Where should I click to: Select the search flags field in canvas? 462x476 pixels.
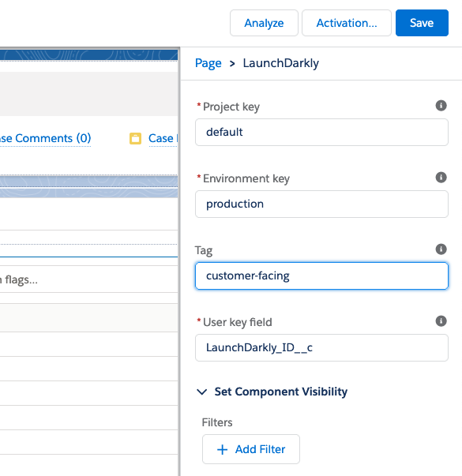click(88, 279)
